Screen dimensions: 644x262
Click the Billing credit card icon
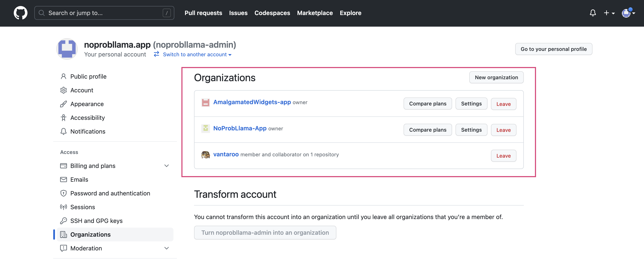click(x=64, y=166)
